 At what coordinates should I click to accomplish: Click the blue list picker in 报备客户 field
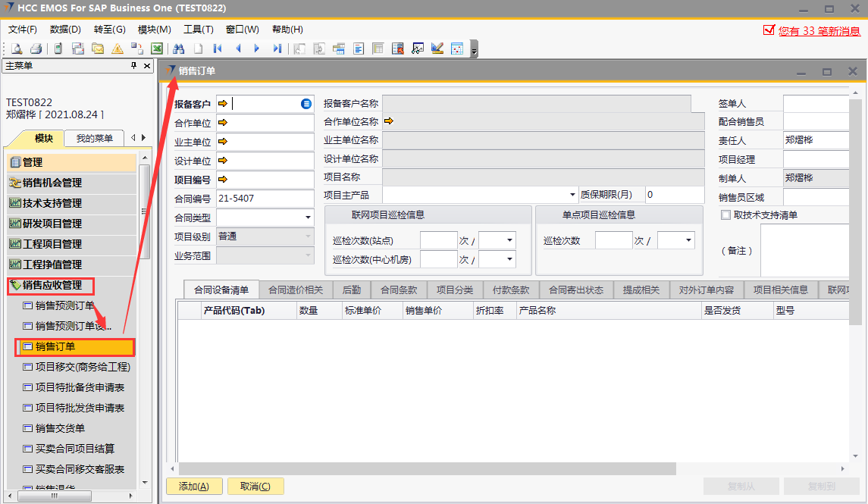click(x=306, y=104)
